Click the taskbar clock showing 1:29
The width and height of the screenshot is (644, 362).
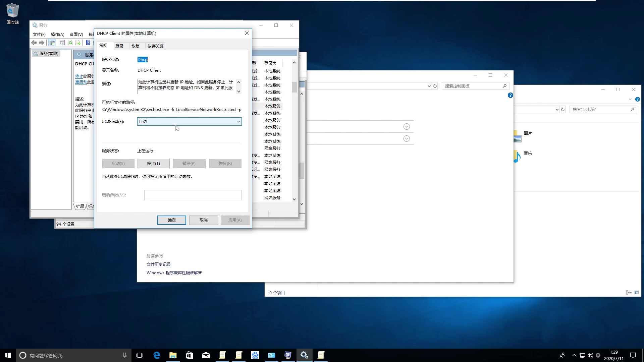coord(614,355)
